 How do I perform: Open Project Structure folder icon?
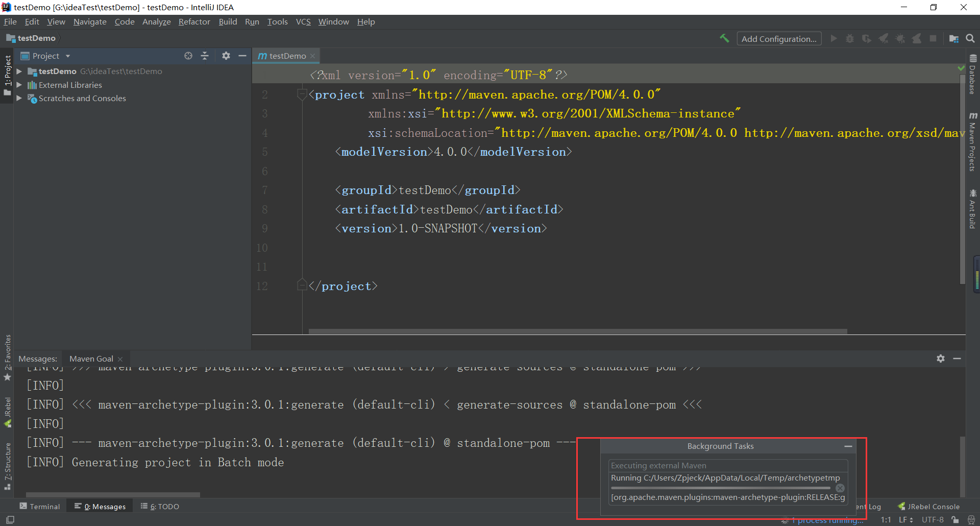(x=953, y=38)
